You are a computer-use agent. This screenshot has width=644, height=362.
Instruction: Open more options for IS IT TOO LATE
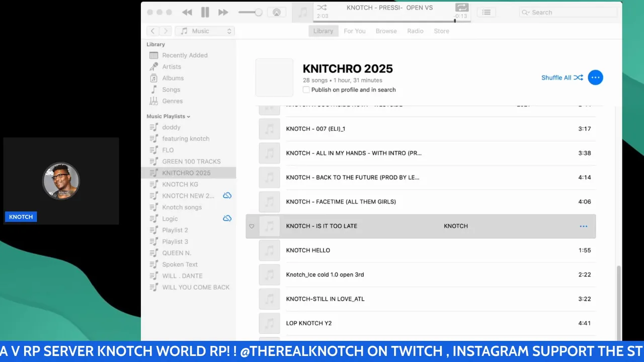click(x=583, y=226)
